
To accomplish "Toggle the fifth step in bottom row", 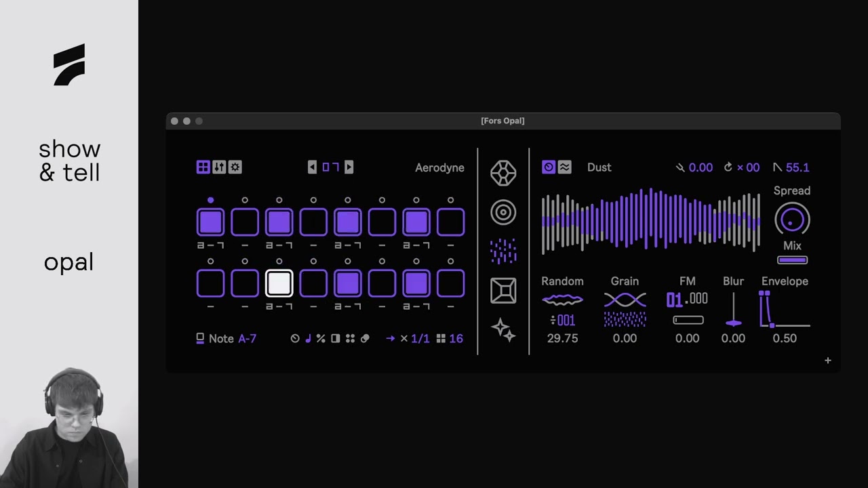I will tap(348, 283).
